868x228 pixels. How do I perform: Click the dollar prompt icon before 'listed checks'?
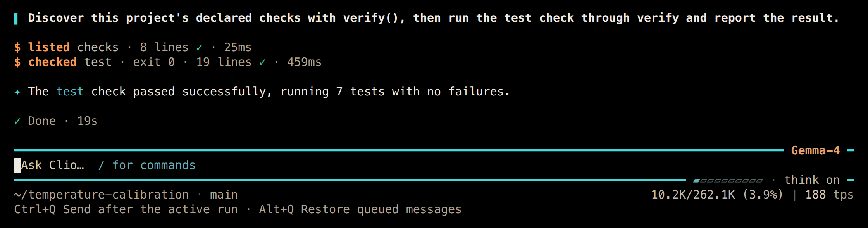(17, 47)
